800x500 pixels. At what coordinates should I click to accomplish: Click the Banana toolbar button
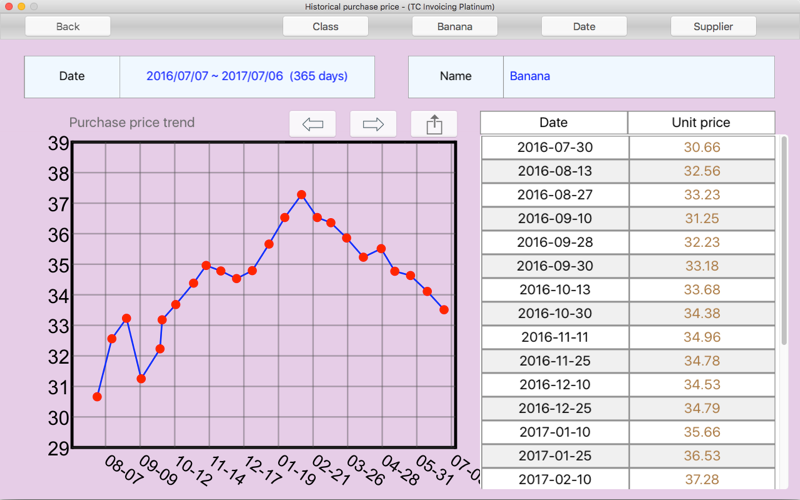pos(455,27)
